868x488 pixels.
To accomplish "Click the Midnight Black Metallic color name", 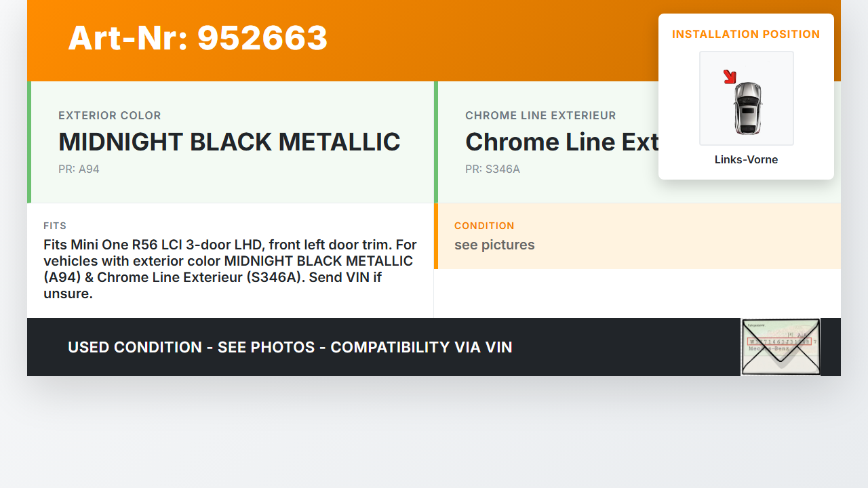I will tap(229, 142).
